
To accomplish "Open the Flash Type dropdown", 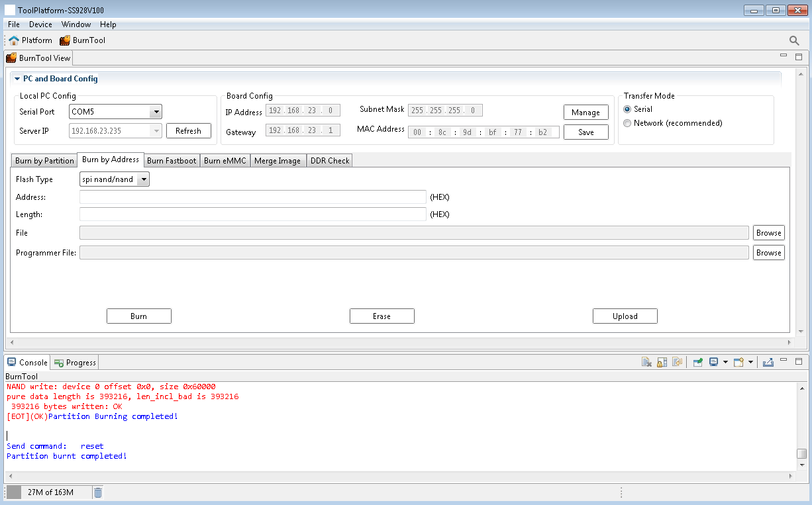I will point(143,179).
